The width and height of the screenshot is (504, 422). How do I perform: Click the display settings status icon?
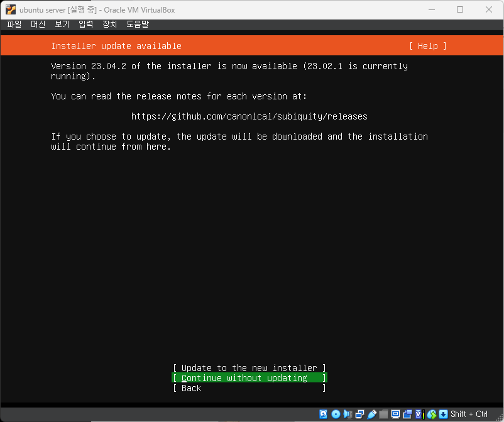point(395,414)
